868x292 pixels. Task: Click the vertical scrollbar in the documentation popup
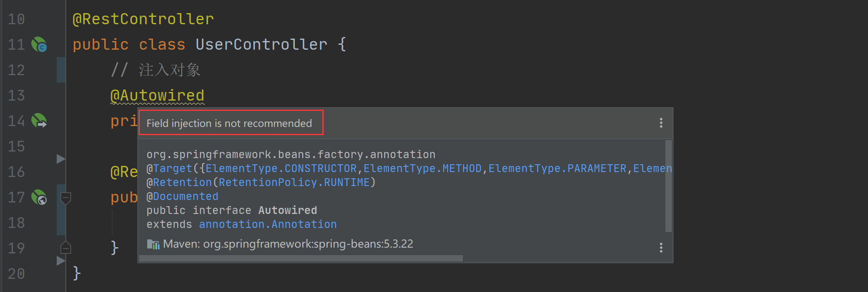(x=669, y=186)
